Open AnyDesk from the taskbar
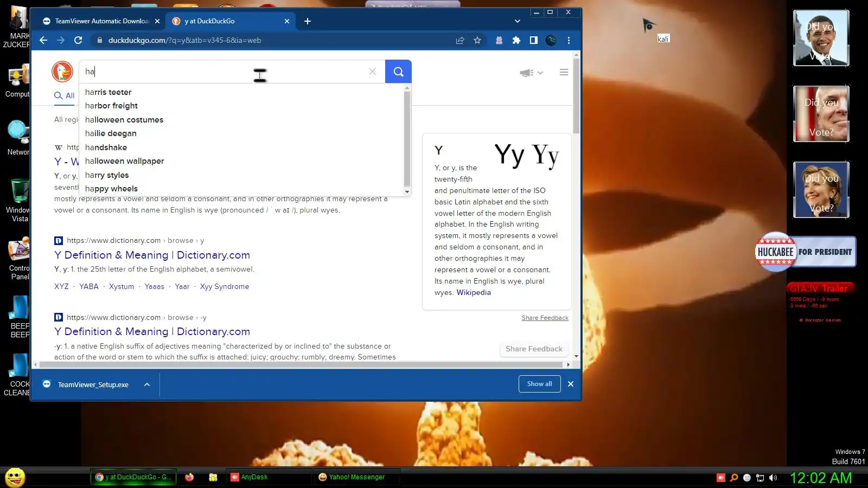The image size is (868, 488). tap(270, 477)
